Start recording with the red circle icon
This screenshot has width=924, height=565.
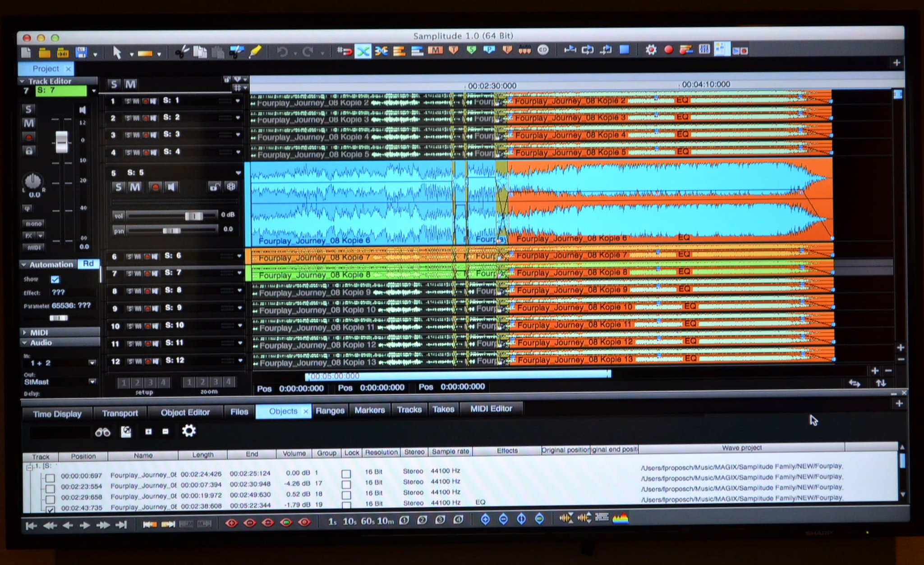[x=668, y=50]
